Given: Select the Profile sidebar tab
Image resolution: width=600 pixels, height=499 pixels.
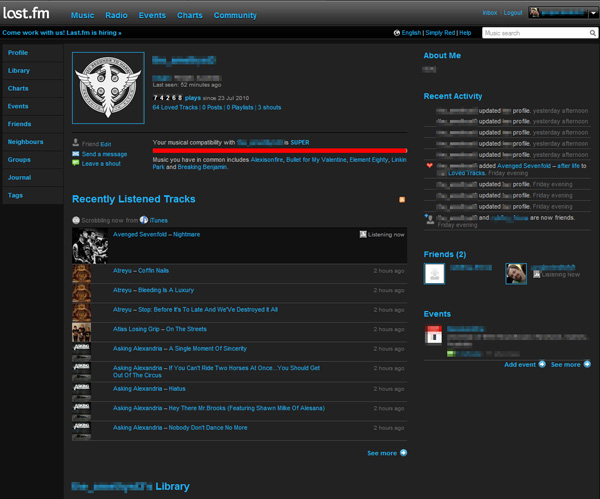Looking at the screenshot, I should point(33,53).
